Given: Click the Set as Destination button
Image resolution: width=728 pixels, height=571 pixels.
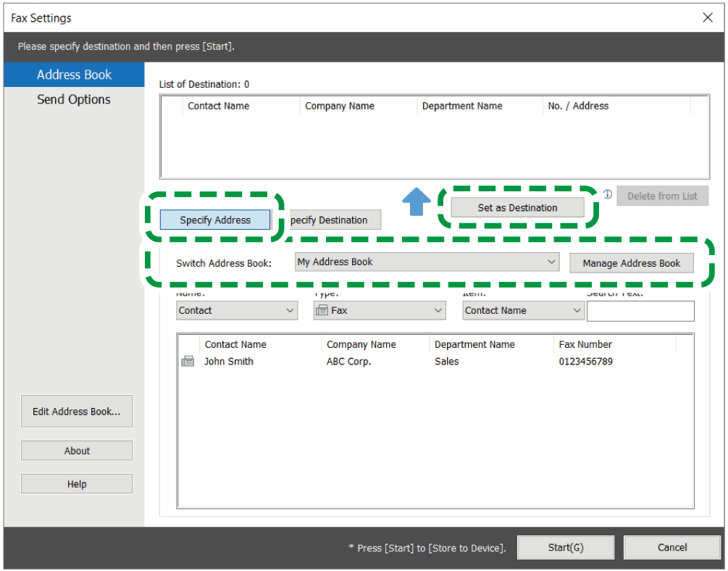Looking at the screenshot, I should pyautogui.click(x=517, y=208).
